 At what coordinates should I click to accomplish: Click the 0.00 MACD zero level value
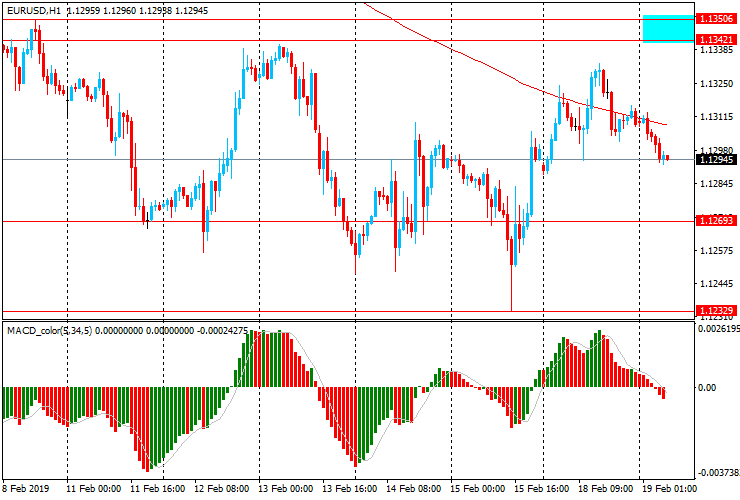pos(707,388)
